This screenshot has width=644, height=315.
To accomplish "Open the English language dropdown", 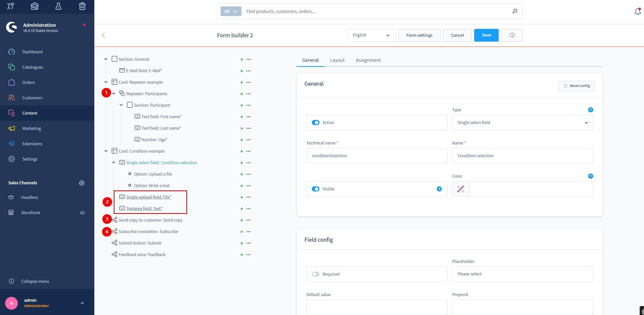I will [371, 35].
